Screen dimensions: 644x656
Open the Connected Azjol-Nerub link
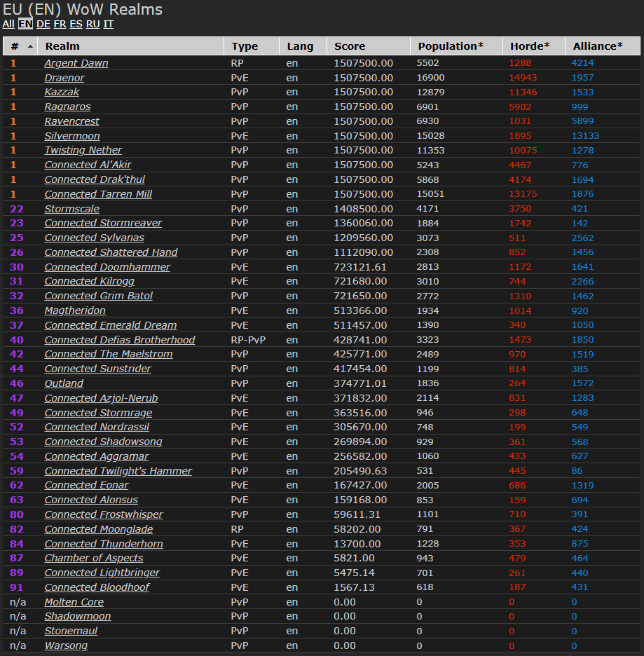click(101, 398)
